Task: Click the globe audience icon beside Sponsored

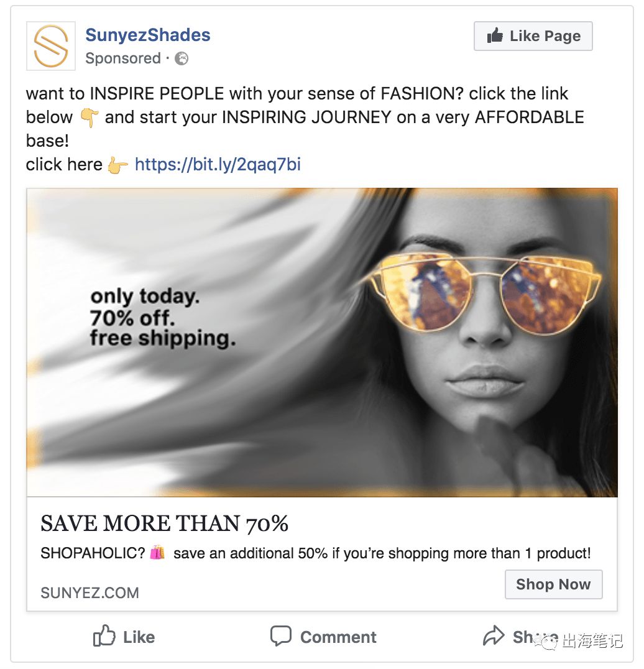Action: click(x=182, y=58)
